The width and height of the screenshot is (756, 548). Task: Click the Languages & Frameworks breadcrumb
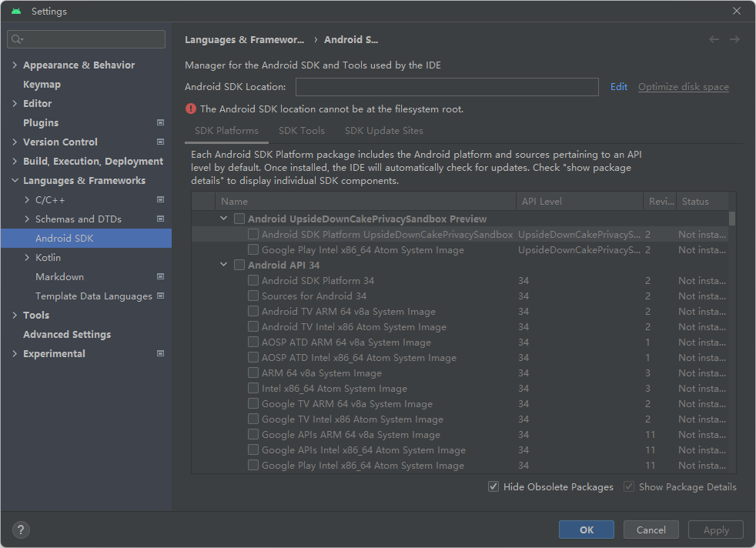pyautogui.click(x=245, y=39)
